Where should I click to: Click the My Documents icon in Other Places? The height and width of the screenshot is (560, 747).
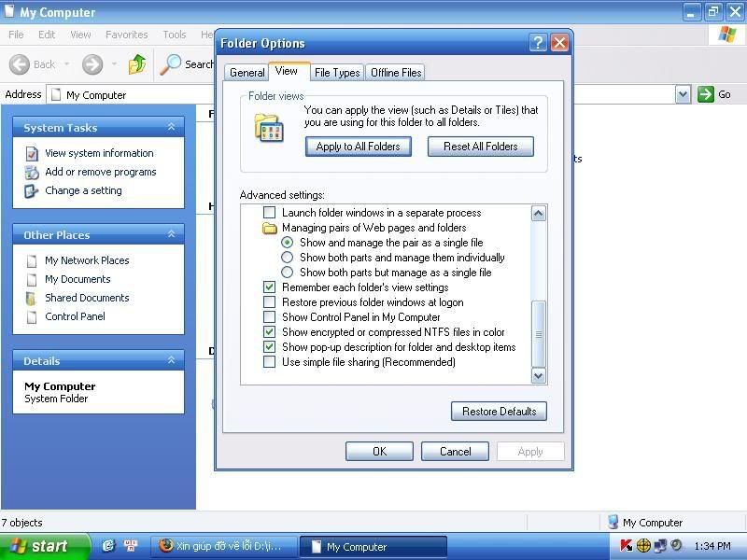click(x=32, y=279)
